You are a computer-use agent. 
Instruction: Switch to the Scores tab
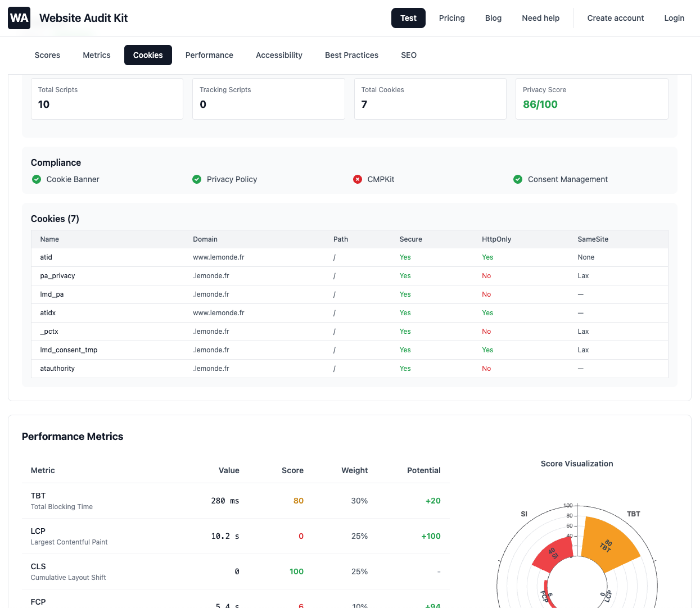[47, 55]
